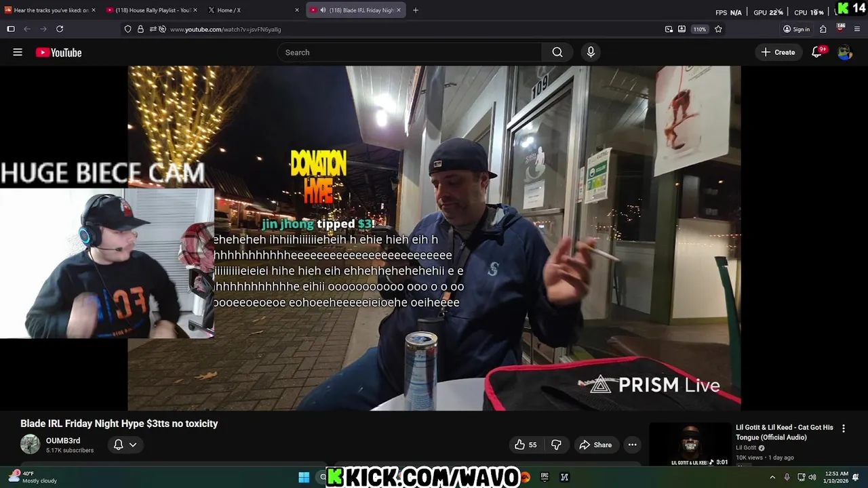Open the YouTube account avatar menu
This screenshot has width=868, height=488.
(844, 52)
